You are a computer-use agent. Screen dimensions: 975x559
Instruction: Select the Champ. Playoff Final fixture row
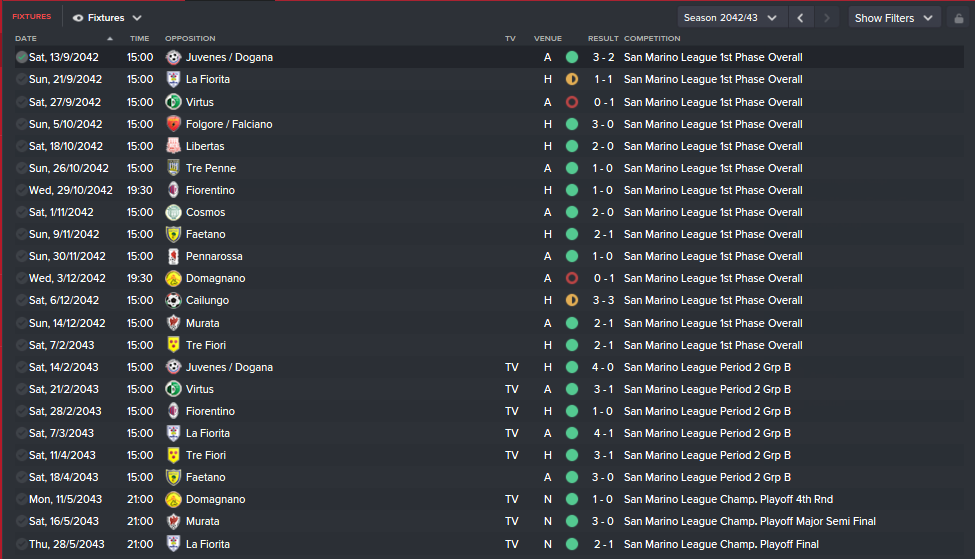[x=489, y=544]
